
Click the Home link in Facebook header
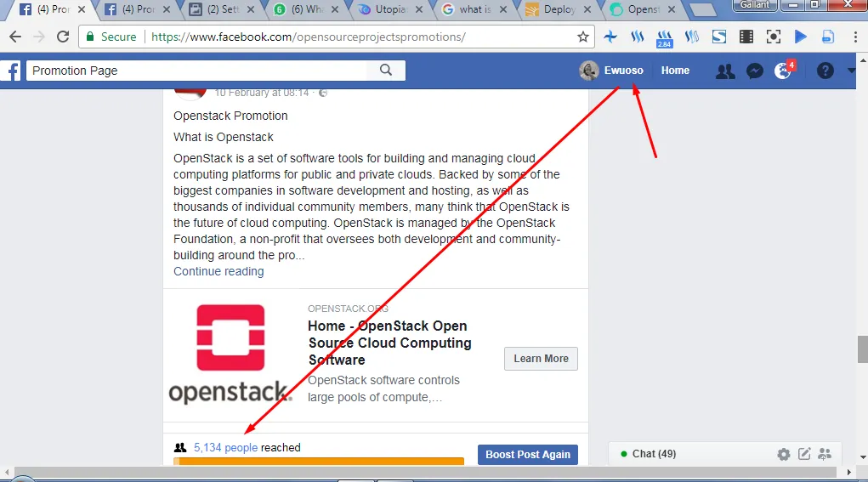675,71
